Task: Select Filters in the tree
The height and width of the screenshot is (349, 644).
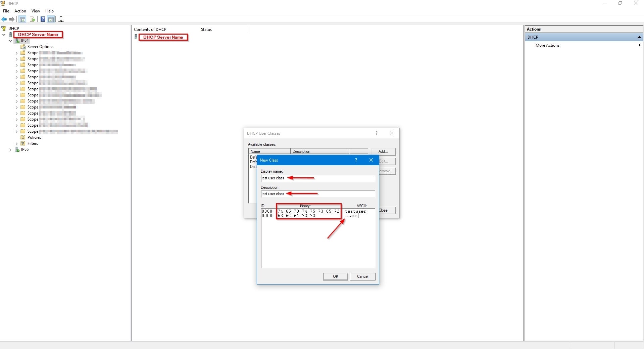Action: [x=33, y=143]
